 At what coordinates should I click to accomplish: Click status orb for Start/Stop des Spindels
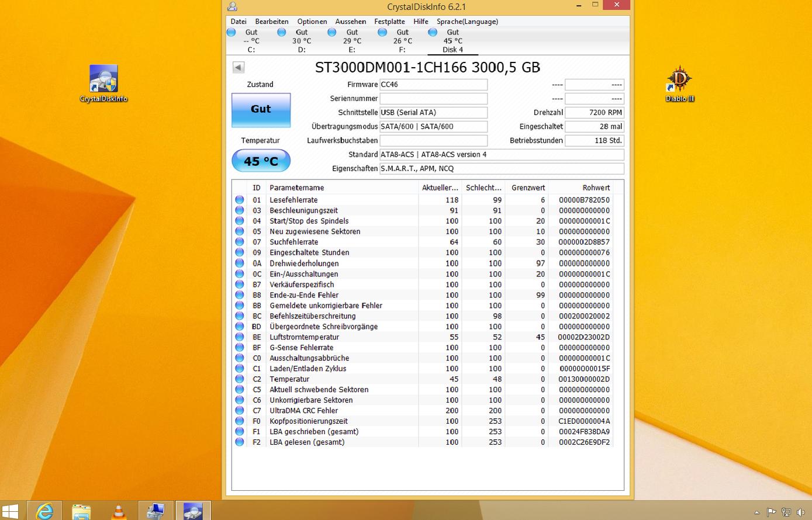point(240,221)
